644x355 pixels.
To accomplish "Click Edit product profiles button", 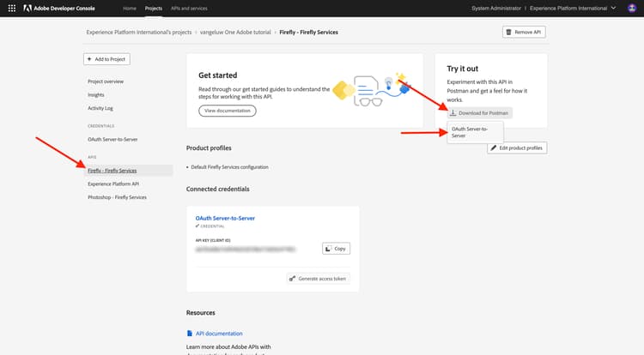I will (x=517, y=148).
